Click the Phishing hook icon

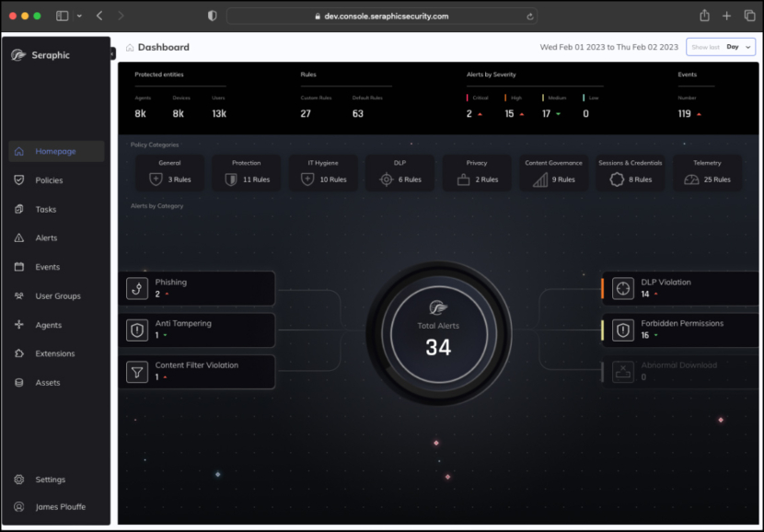click(x=137, y=288)
